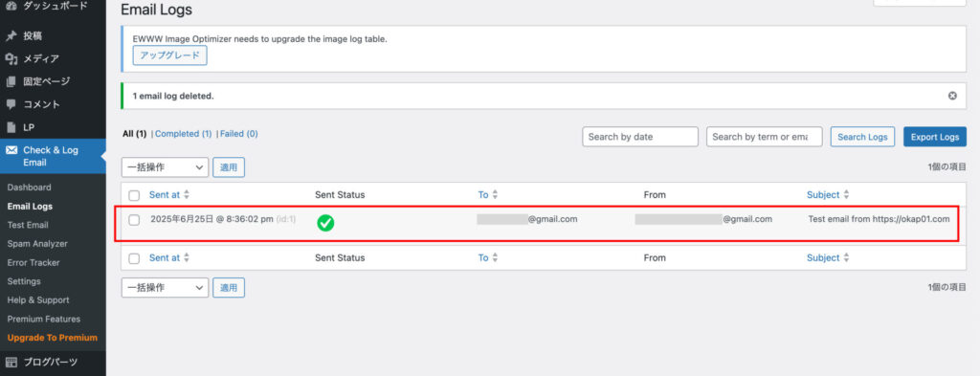Open Help & Support submenu item

[38, 299]
